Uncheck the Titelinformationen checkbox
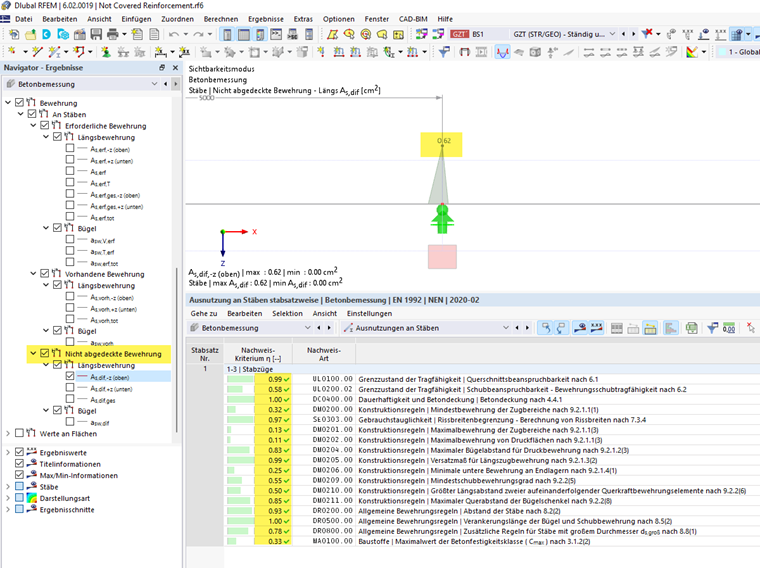This screenshot has height=568, width=760. (19, 463)
